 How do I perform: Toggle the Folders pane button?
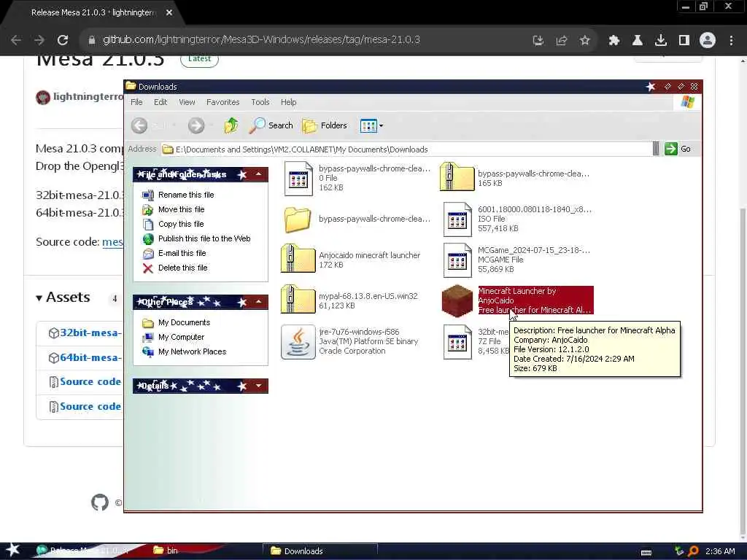[x=325, y=125]
